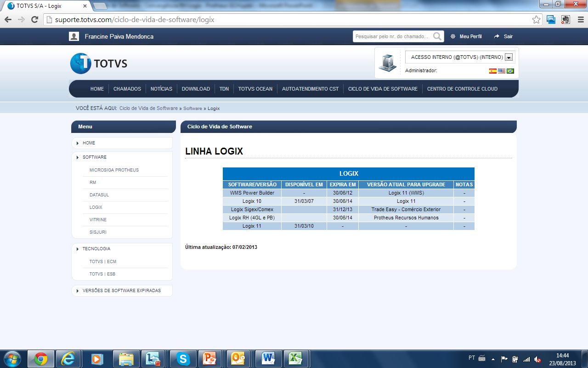Image resolution: width=588 pixels, height=368 pixels.
Task: Open Word from the taskbar
Action: (x=268, y=358)
